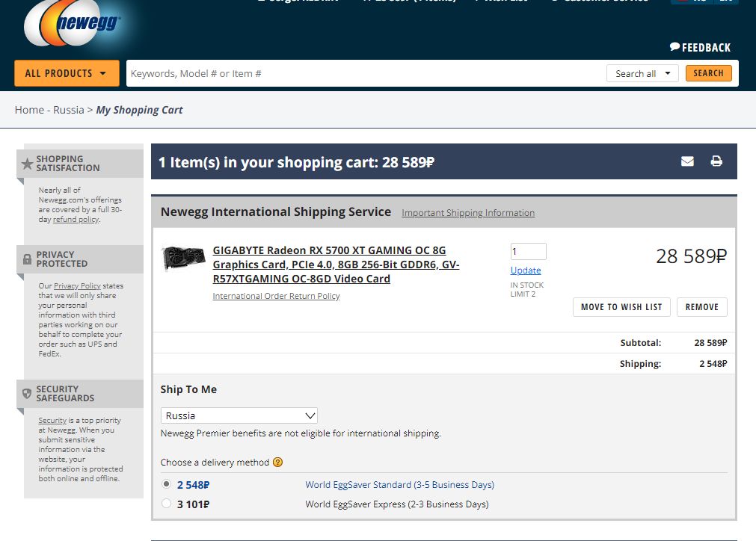
Task: Click the Update quantity link
Action: click(x=526, y=270)
